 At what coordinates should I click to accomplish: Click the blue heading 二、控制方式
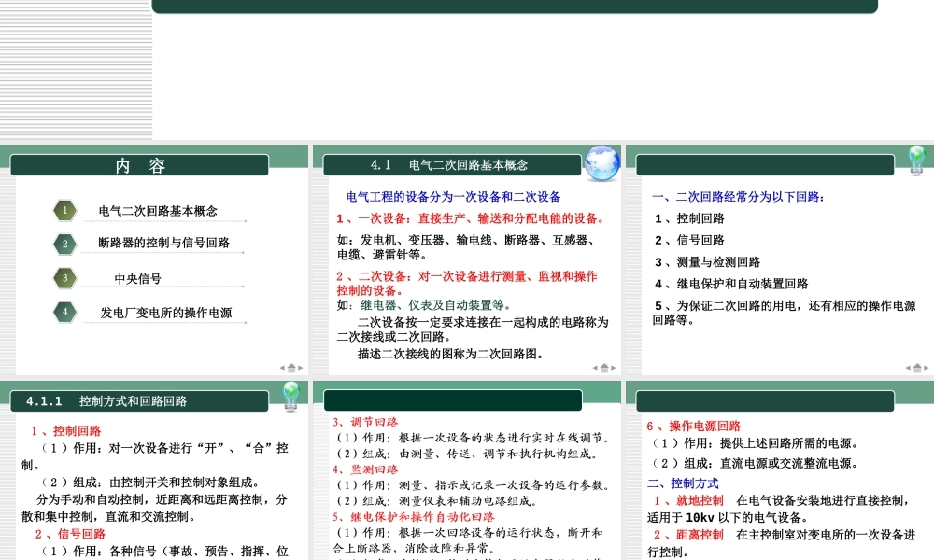click(x=683, y=483)
